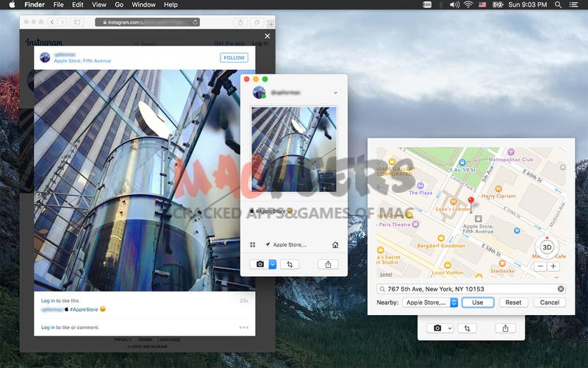The height and width of the screenshot is (368, 588).
Task: Click the FOLLOW button on Instagram post
Action: pos(234,57)
